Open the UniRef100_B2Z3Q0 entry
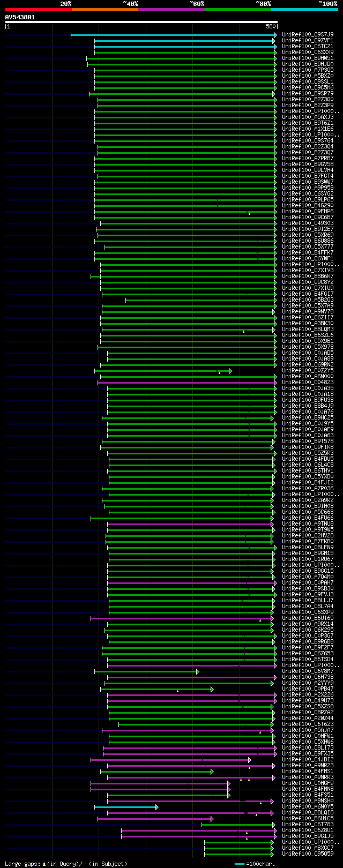This screenshot has height=868, width=343. [308, 99]
